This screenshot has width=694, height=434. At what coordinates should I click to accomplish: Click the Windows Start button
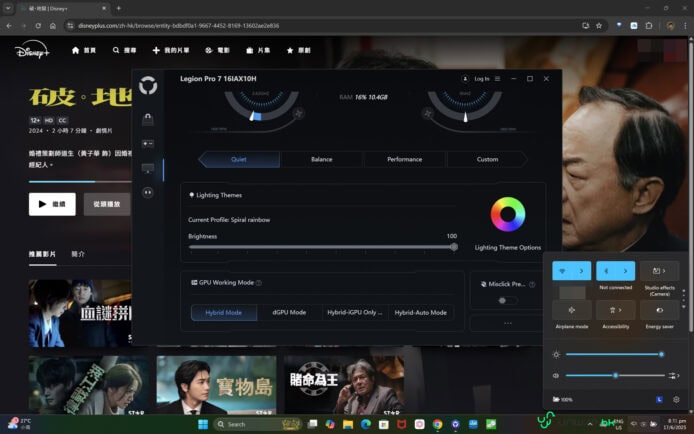click(x=203, y=425)
